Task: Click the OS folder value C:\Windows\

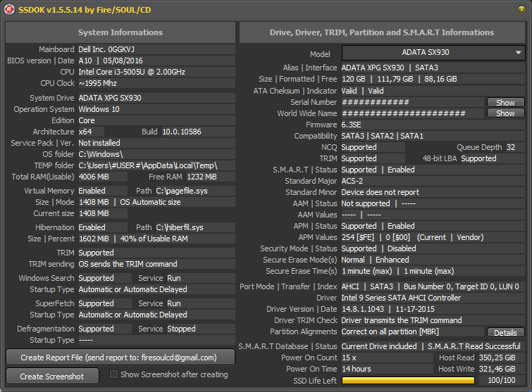Action: 101,155
